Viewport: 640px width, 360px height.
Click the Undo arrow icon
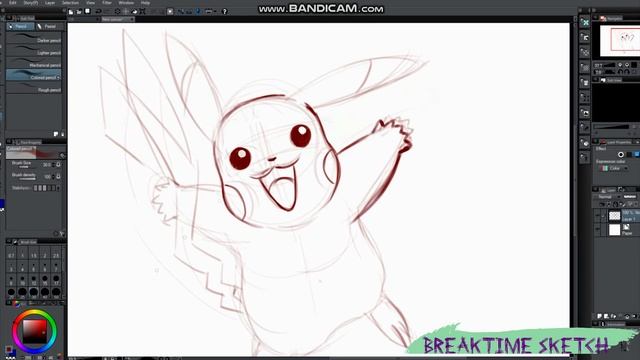pos(98,12)
